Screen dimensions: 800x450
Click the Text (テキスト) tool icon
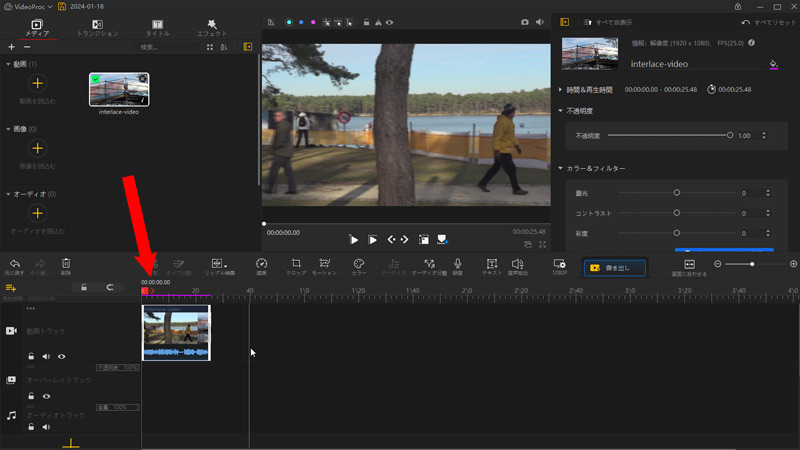491,265
